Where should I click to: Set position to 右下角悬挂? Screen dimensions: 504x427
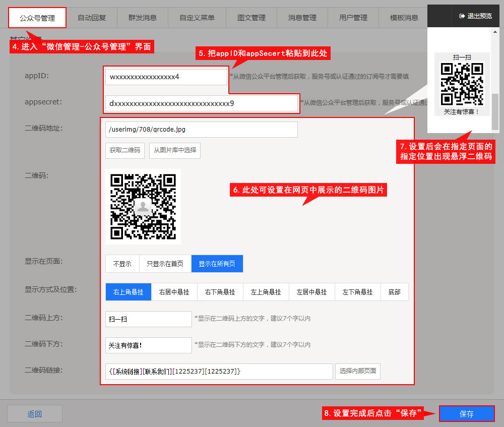(220, 292)
